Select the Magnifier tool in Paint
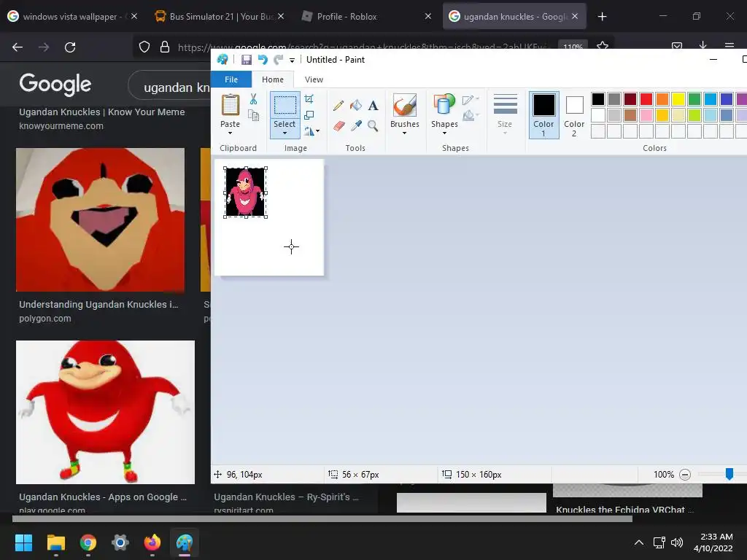747x560 pixels. point(373,125)
